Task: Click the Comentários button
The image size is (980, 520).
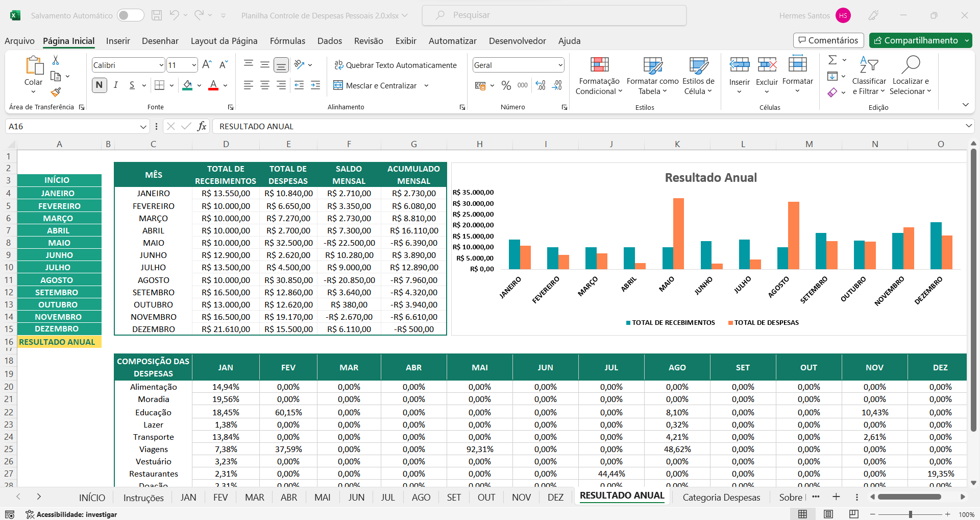Action: point(828,40)
